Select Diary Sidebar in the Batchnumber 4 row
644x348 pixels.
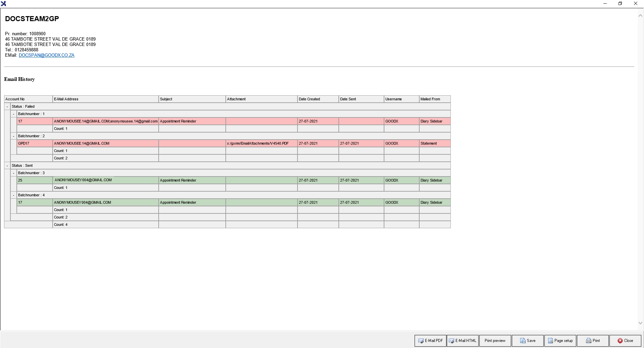(435, 202)
